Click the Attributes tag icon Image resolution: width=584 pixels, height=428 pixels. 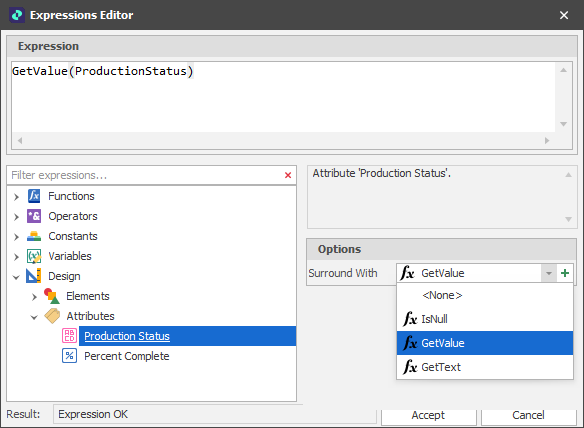(52, 316)
